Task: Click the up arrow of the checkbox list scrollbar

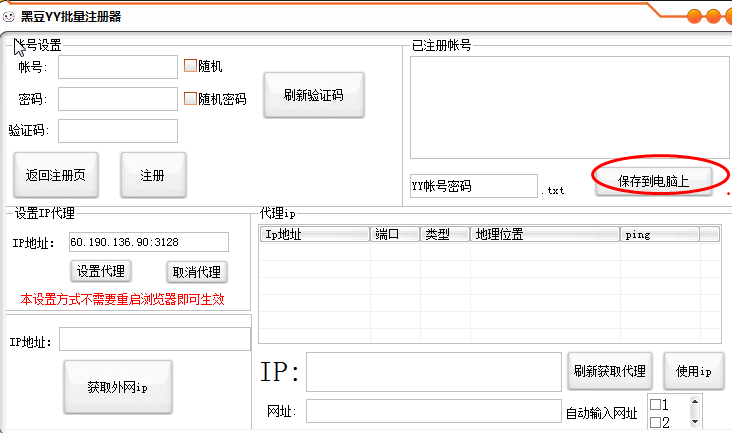Action: [695, 401]
